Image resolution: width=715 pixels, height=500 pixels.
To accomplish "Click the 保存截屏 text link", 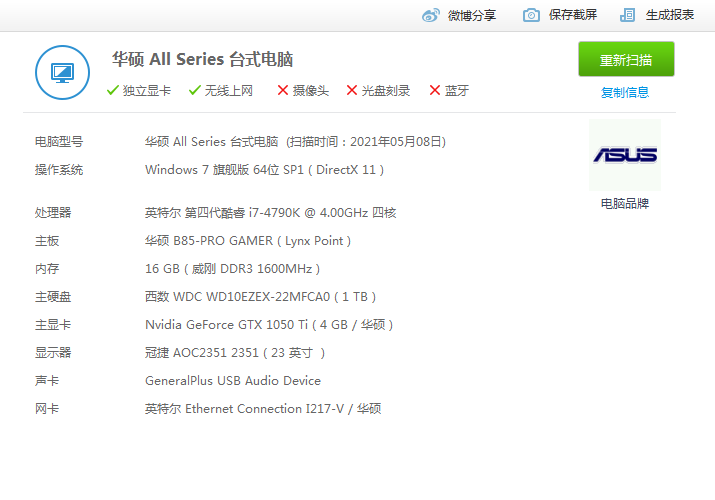I will click(x=573, y=15).
